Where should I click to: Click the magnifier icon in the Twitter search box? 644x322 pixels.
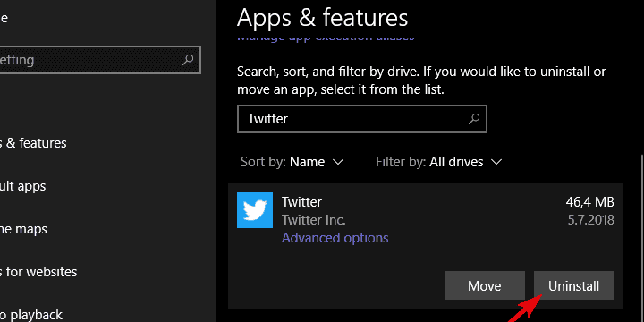(x=474, y=119)
